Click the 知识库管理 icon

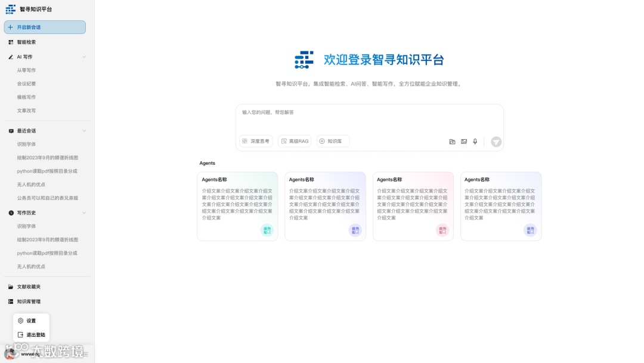click(11, 302)
